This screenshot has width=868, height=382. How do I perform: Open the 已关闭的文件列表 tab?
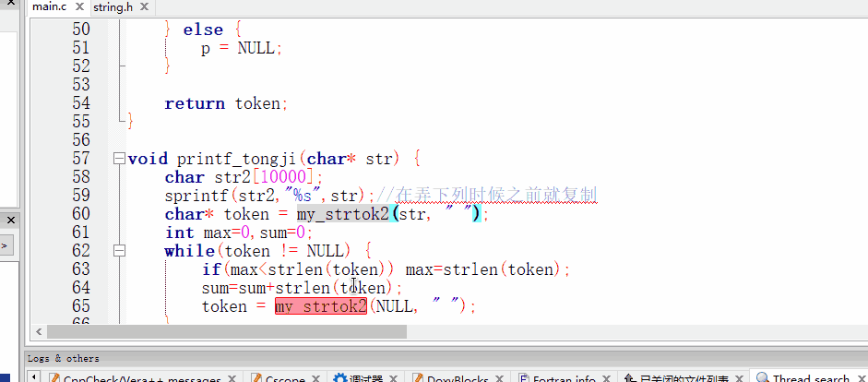684,378
